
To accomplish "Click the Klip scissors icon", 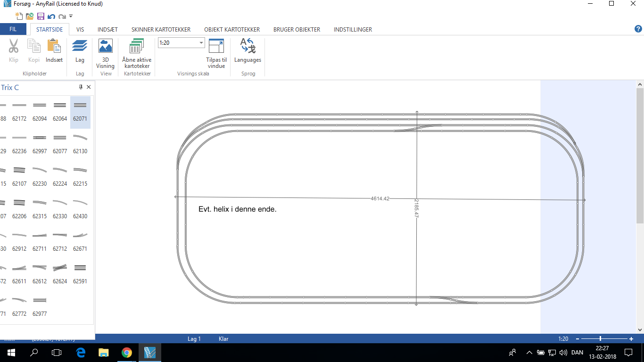I will click(x=14, y=46).
